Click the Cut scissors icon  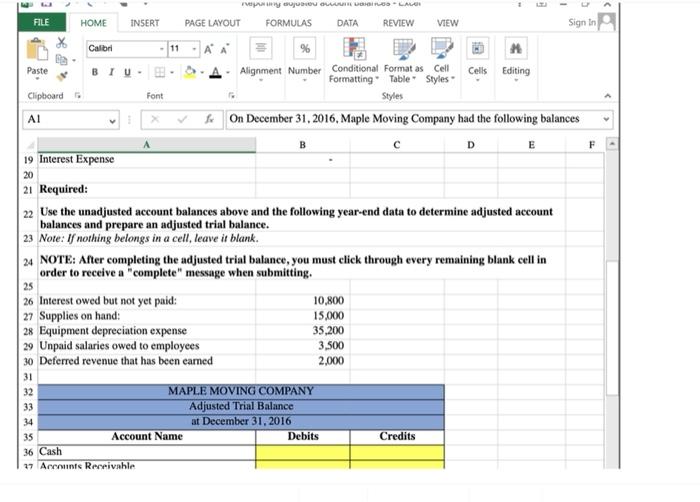(x=62, y=43)
